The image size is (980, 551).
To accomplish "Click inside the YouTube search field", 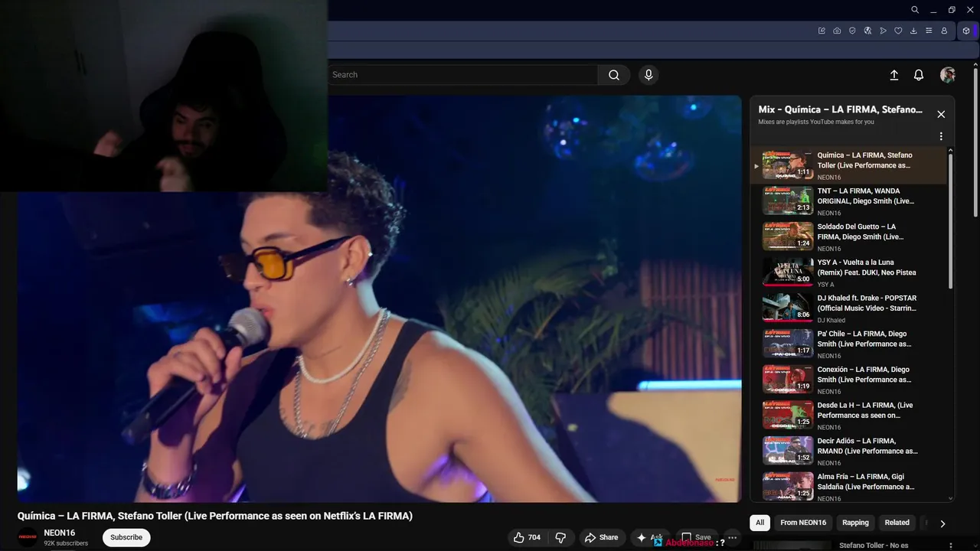I will [x=462, y=75].
